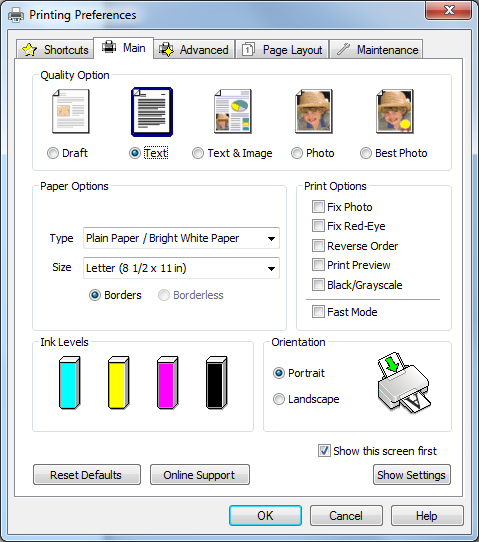
Task: Toggle the Black/Grayscale checkbox
Action: [318, 285]
